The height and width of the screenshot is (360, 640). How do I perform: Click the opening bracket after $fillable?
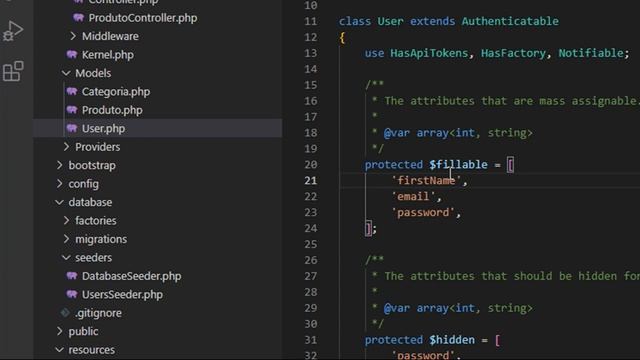(x=510, y=165)
